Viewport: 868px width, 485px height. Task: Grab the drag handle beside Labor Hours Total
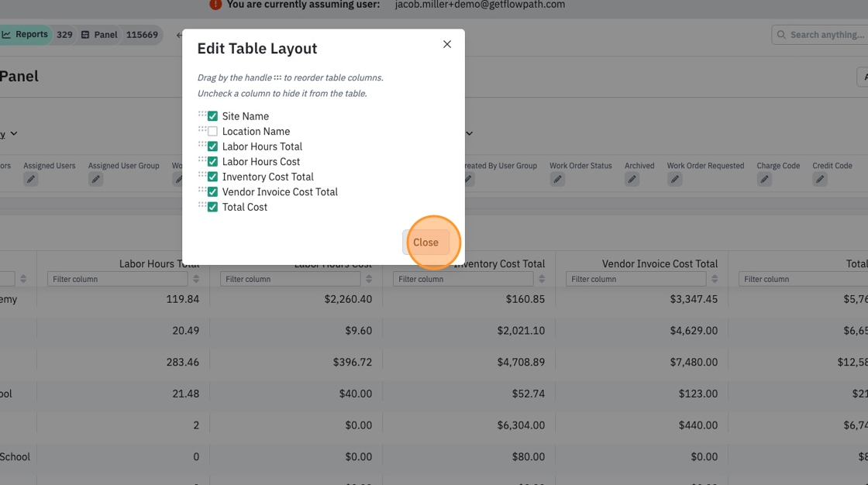[x=202, y=145]
